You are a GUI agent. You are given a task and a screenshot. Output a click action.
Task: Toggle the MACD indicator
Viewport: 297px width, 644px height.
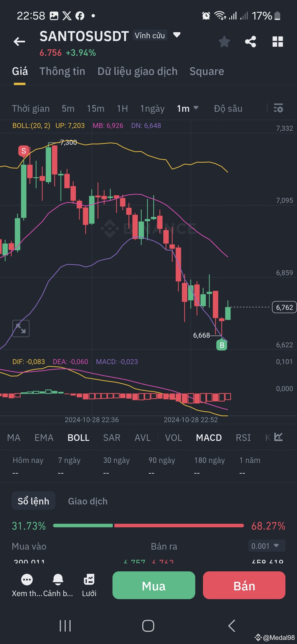tap(209, 438)
